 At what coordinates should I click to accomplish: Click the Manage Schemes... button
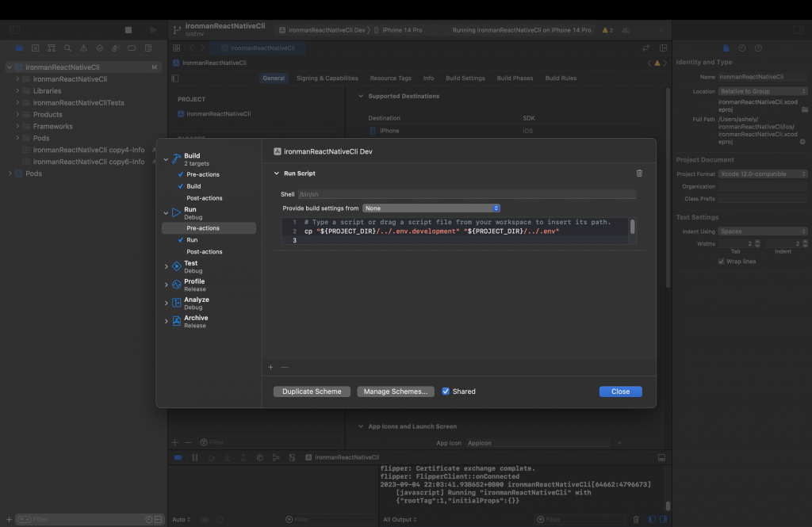click(x=396, y=391)
